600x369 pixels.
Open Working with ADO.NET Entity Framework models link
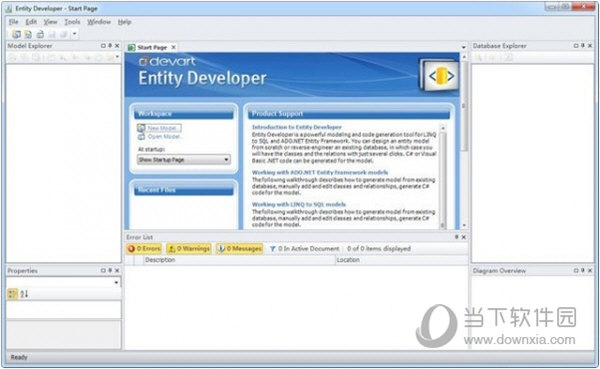[320, 173]
